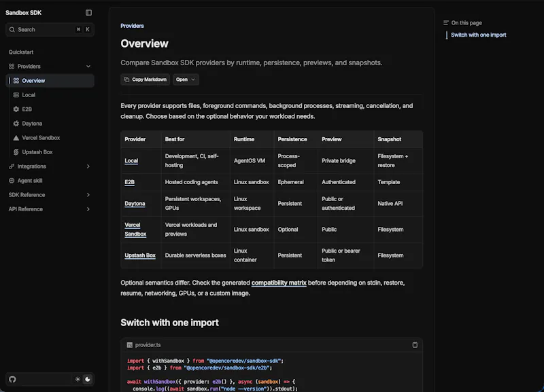Viewport: 544px width, 392px height.
Task: Click the search magnifier icon
Action: click(12, 29)
